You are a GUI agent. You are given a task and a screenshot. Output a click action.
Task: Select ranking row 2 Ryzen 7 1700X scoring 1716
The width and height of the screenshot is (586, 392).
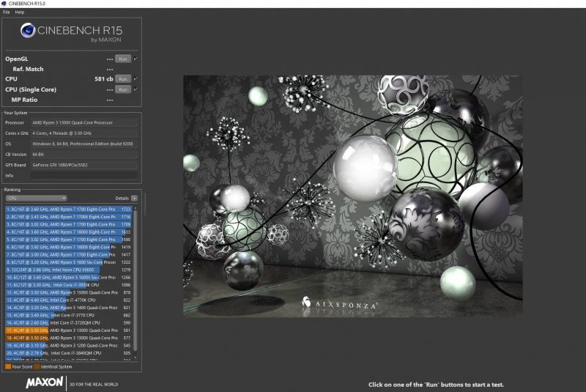pos(68,217)
